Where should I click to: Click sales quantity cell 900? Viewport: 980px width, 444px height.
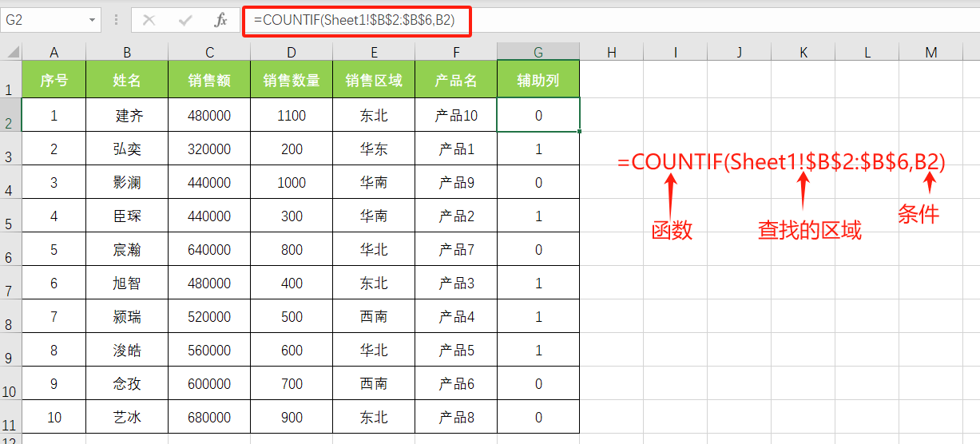tap(292, 417)
